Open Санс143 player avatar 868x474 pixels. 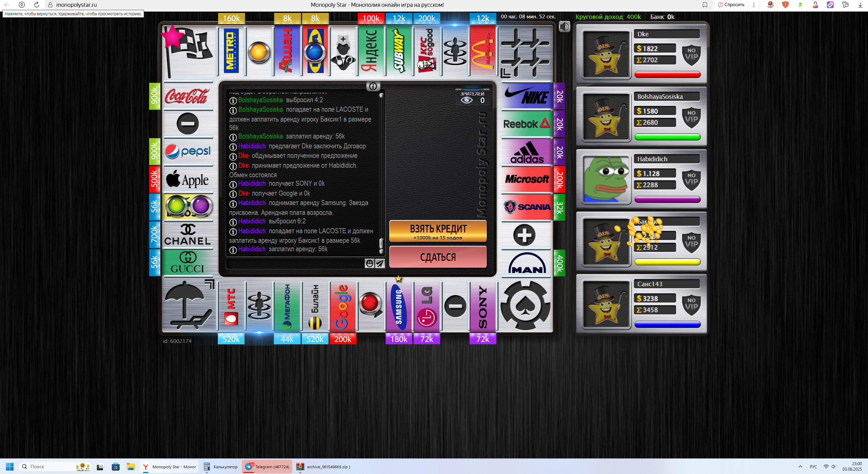(606, 304)
